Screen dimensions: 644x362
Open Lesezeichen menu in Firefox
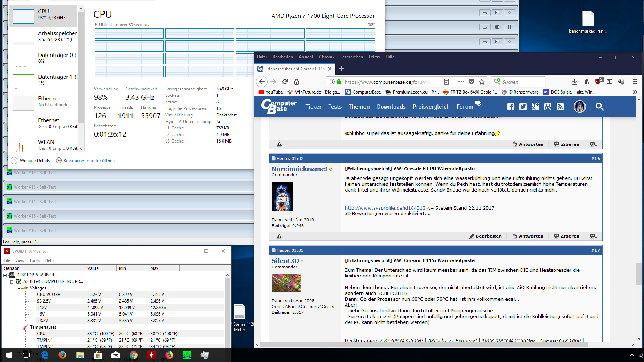pos(351,57)
